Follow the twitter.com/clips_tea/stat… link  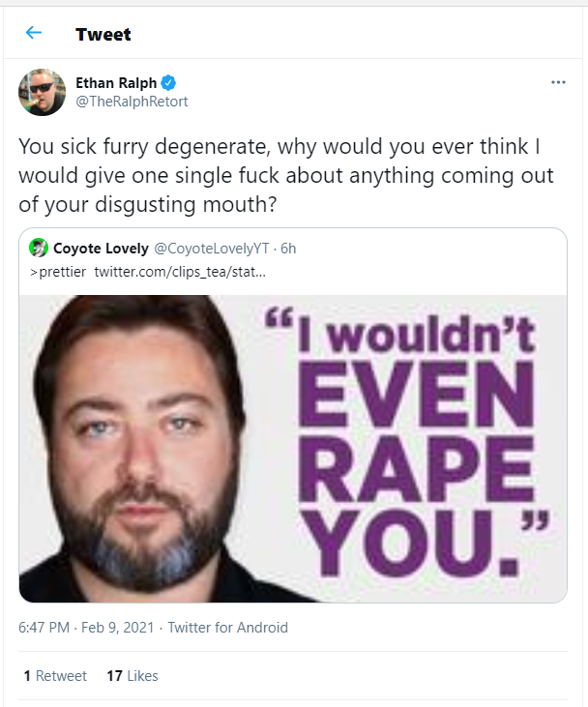tap(180, 272)
